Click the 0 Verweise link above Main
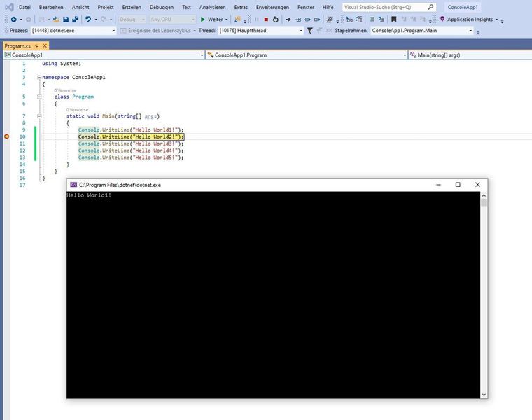 coord(77,110)
